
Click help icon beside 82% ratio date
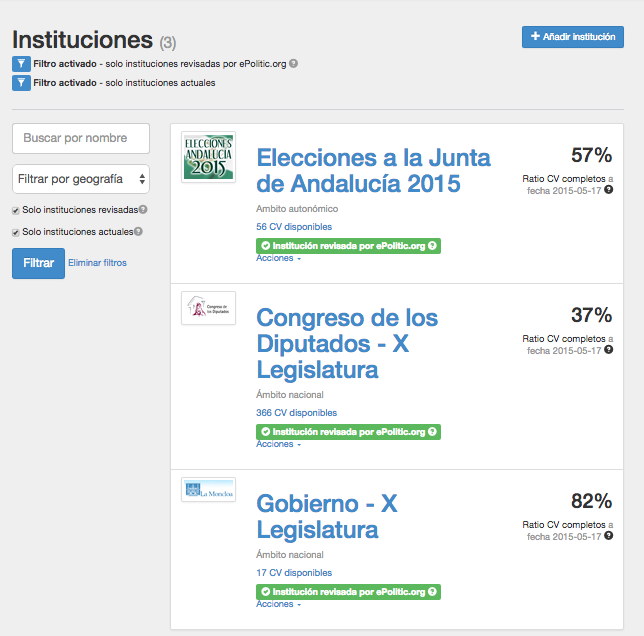click(609, 535)
